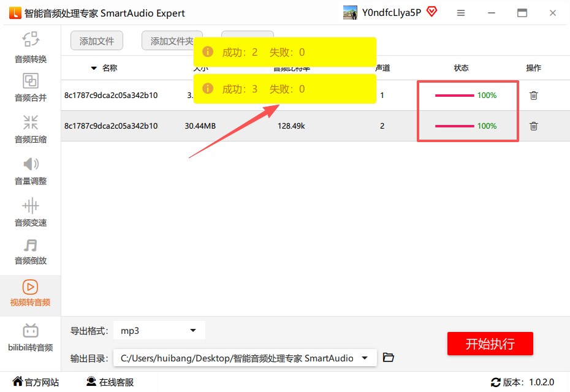The height and width of the screenshot is (392, 570).
Task: Open the bilibili转音频 tool
Action: [x=31, y=338]
